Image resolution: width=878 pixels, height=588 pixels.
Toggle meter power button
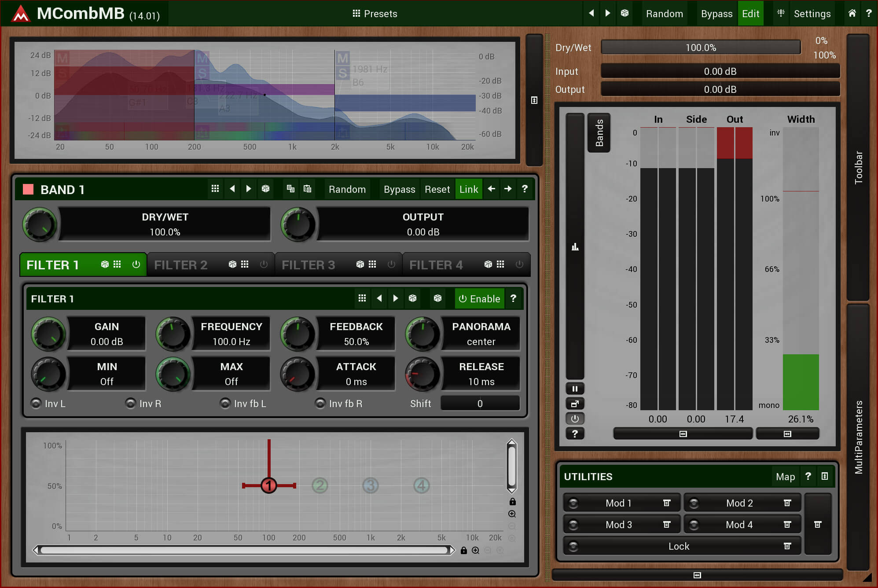(x=575, y=419)
